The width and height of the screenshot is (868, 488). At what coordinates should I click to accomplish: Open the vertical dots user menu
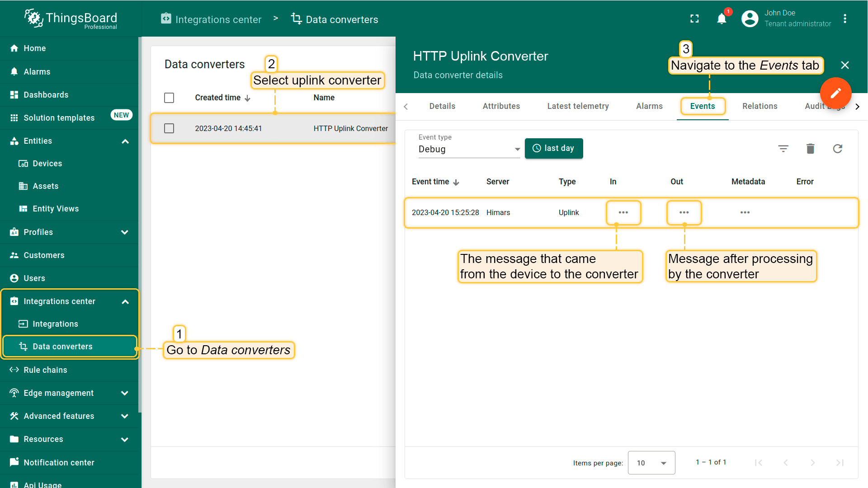pos(844,19)
